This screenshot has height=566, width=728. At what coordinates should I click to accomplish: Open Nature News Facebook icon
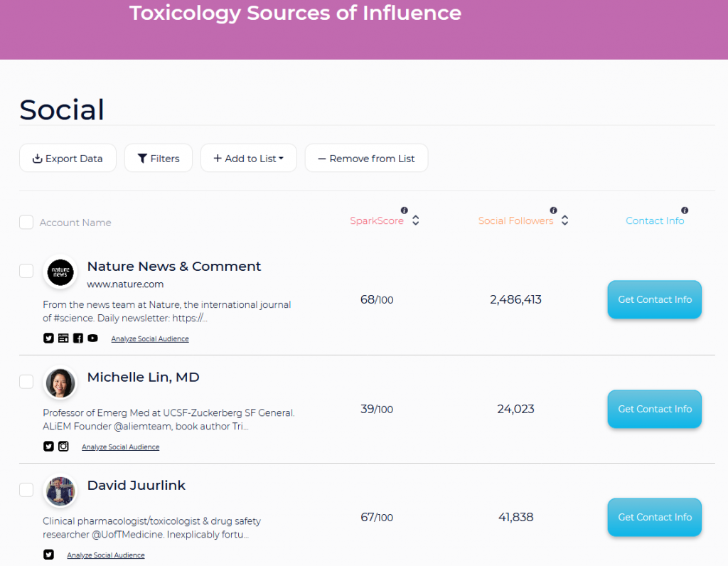(x=78, y=338)
